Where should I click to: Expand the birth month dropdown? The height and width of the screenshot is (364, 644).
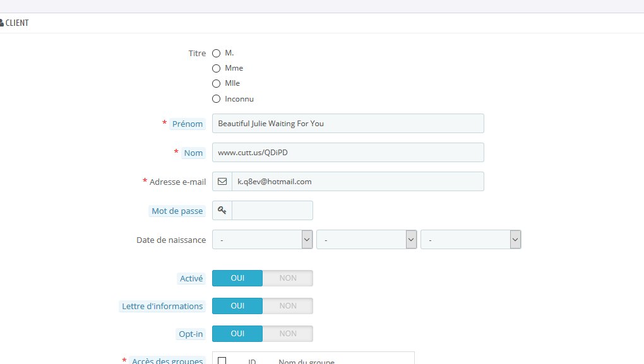click(367, 240)
